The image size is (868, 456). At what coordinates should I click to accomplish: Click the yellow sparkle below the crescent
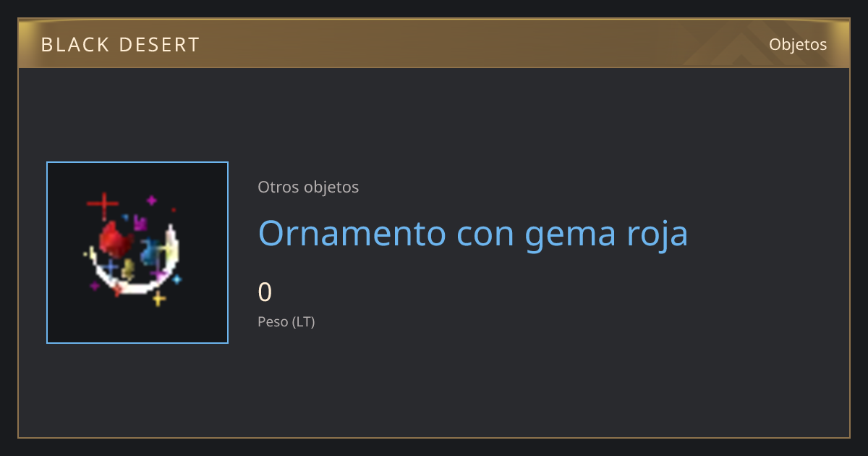pyautogui.click(x=159, y=298)
